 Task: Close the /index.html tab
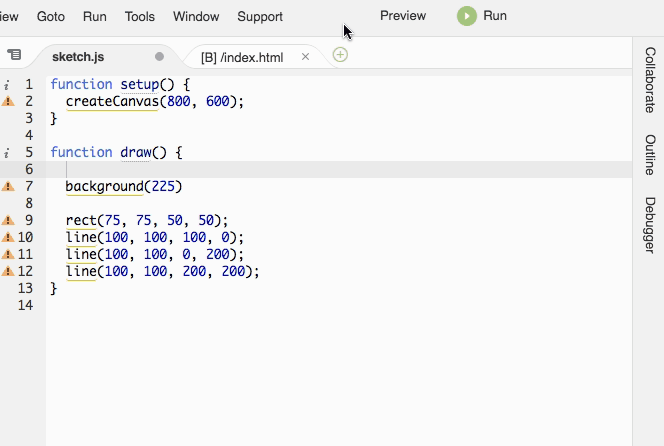coord(305,57)
